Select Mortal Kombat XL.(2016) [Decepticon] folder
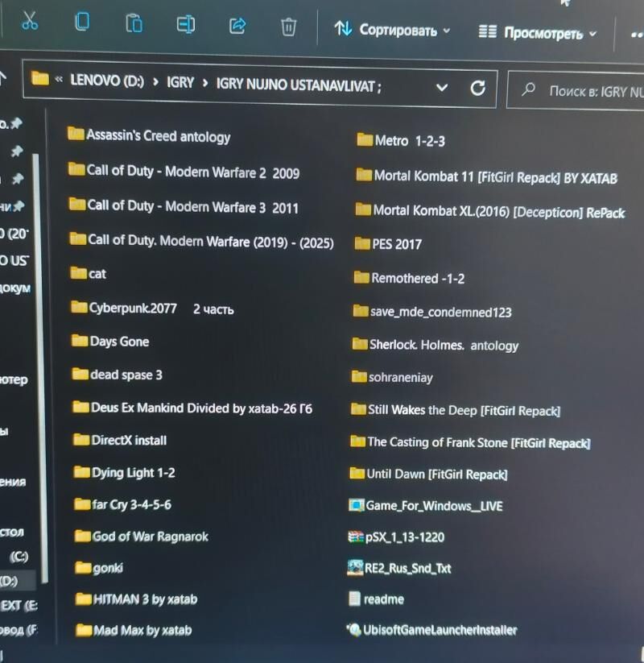 tap(490, 211)
